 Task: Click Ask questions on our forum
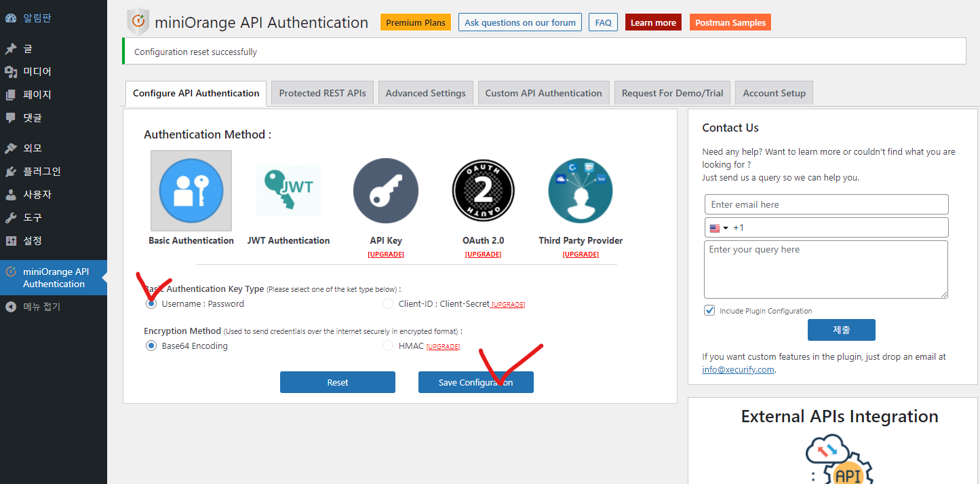pos(520,22)
